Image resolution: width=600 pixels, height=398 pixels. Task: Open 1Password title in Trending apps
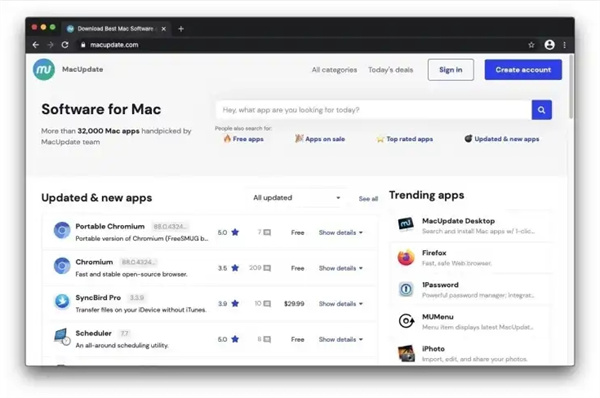click(x=440, y=285)
